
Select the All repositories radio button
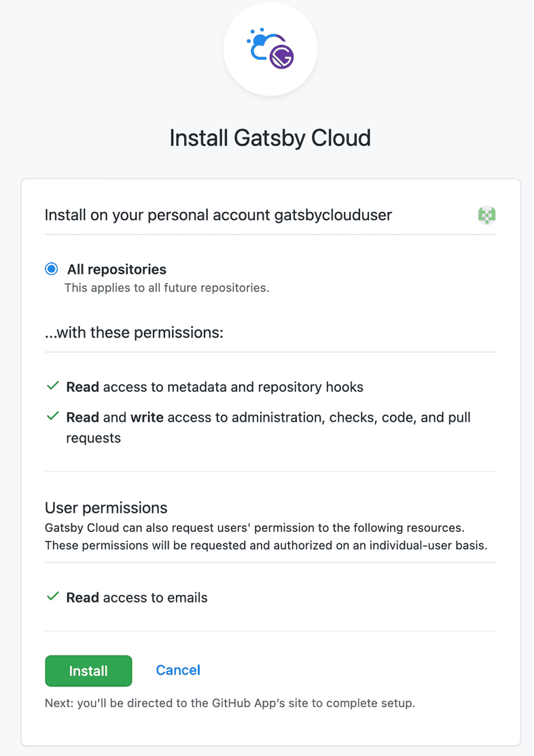(x=51, y=268)
